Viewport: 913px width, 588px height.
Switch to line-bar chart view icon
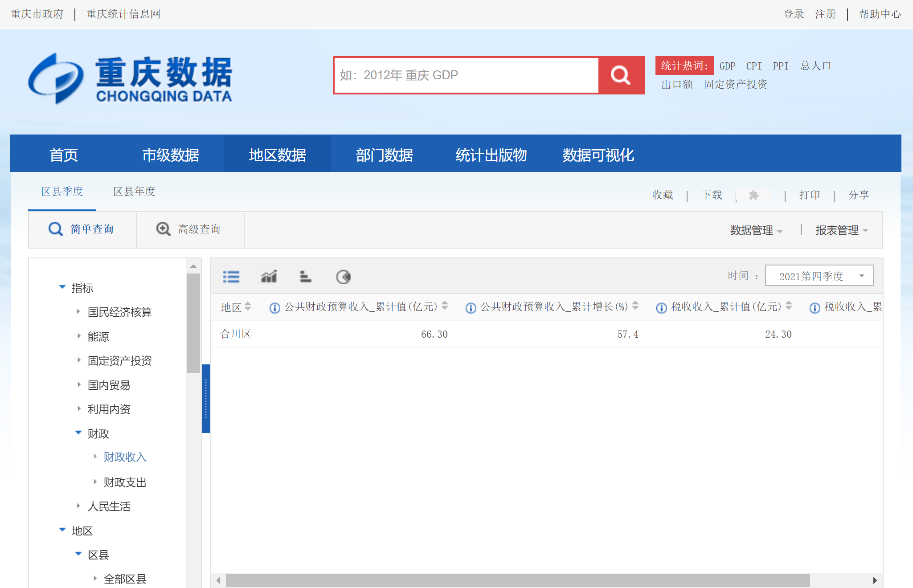tap(269, 277)
